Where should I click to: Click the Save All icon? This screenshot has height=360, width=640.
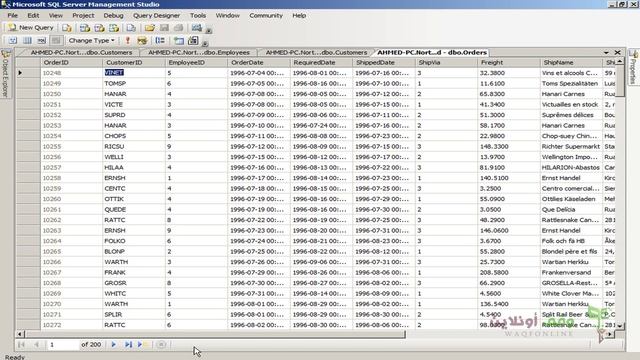point(178,28)
